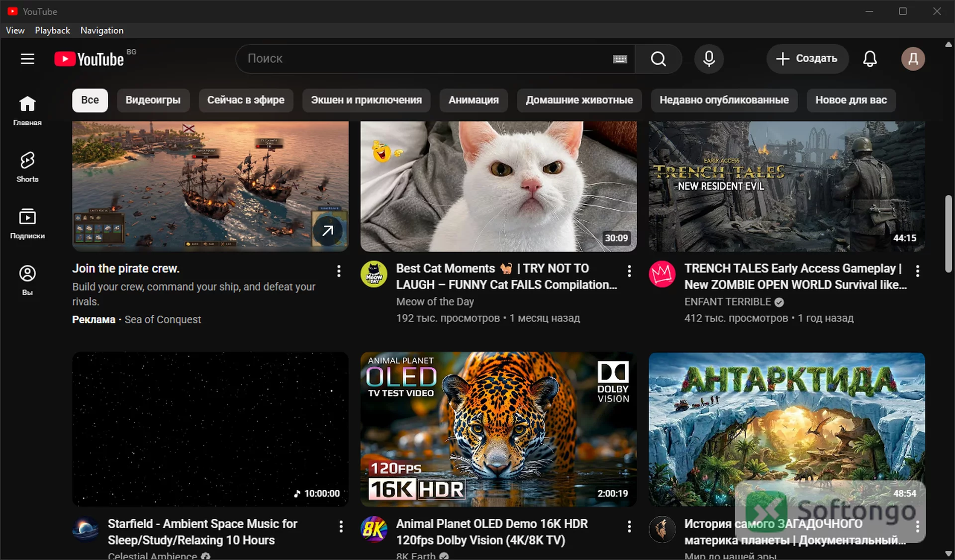Click the YouTube logo
This screenshot has width=955, height=560.
89,59
